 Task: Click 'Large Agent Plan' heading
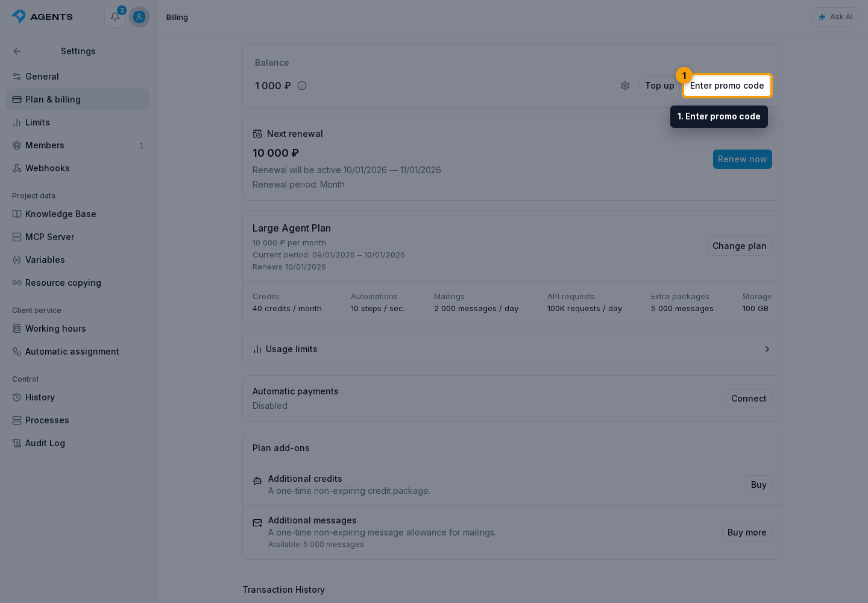292,229
